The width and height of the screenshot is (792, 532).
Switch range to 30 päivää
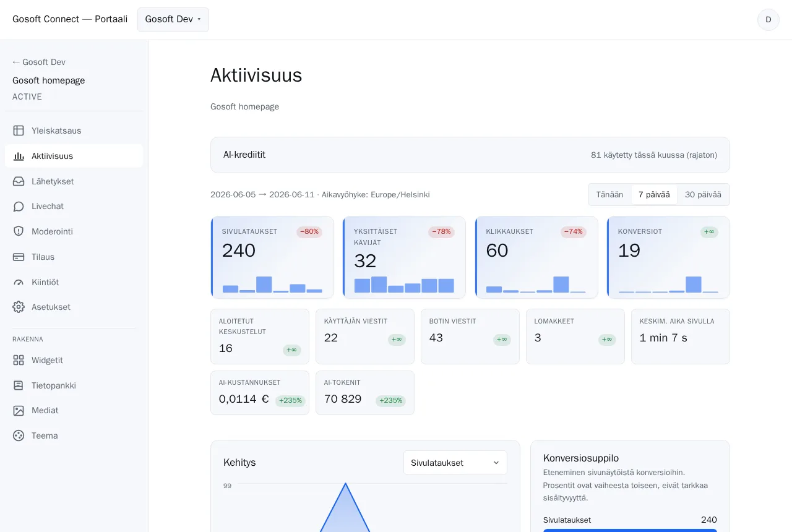coord(703,194)
